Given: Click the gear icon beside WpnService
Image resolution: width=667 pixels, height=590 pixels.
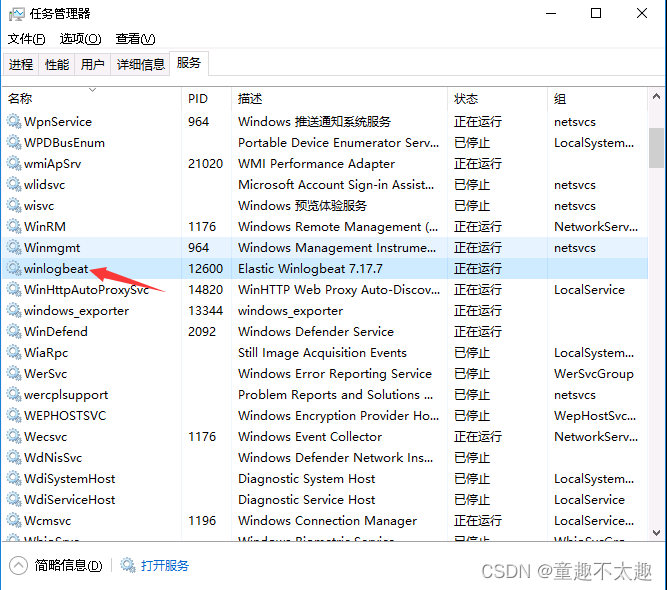Looking at the screenshot, I should (x=14, y=122).
